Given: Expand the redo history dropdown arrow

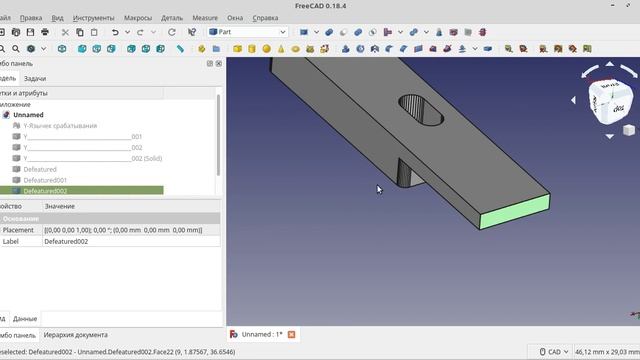Looking at the screenshot, I should (153, 32).
